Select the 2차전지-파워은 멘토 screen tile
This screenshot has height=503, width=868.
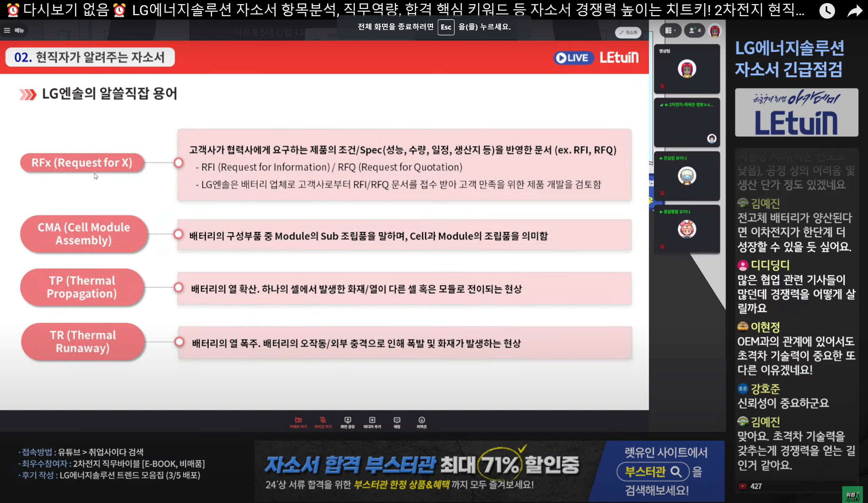pyautogui.click(x=687, y=122)
